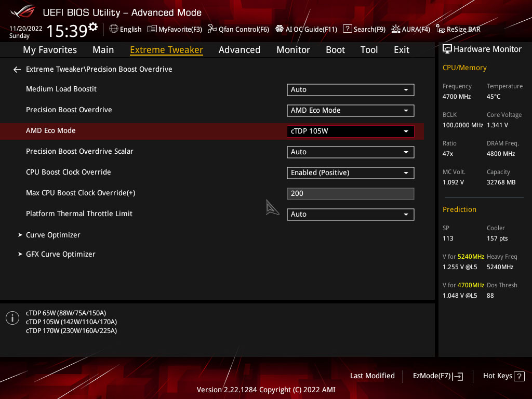
Task: Open CPU Boost Clock Override dropdown
Action: coord(351,172)
